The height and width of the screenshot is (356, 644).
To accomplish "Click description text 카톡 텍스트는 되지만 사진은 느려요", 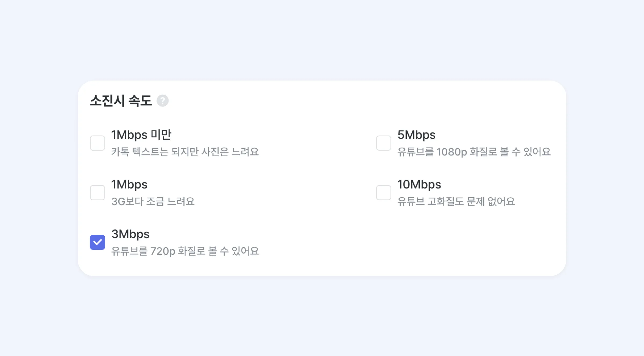I will [185, 152].
